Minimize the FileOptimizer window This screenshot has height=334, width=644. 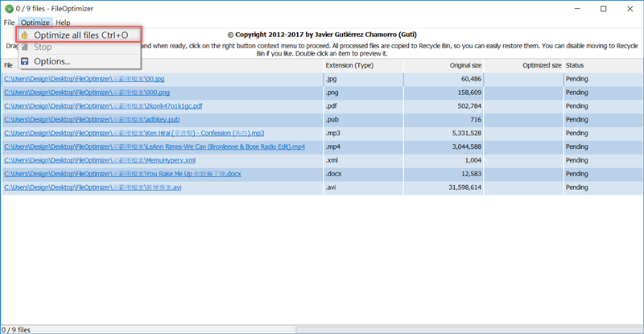point(577,9)
